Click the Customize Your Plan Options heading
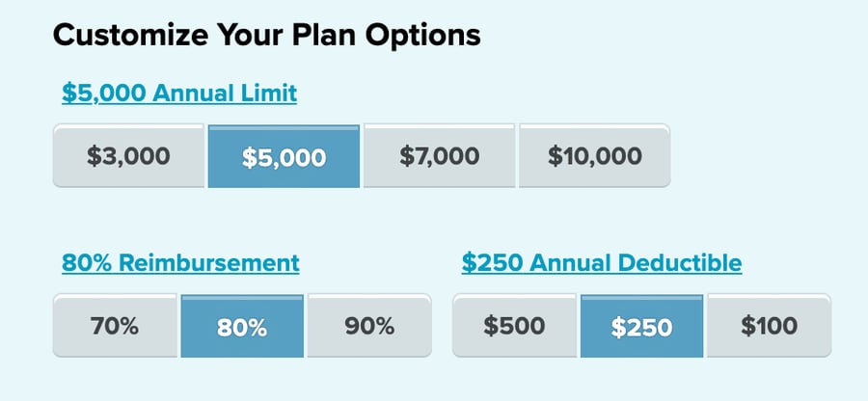This screenshot has width=868, height=401. 266,36
